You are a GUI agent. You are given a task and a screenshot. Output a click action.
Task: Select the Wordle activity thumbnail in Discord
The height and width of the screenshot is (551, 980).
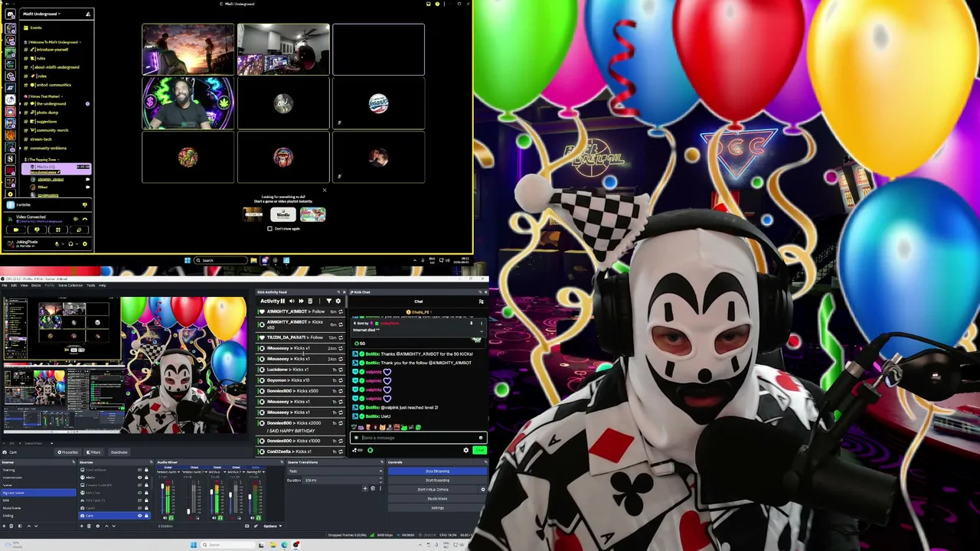click(x=283, y=214)
